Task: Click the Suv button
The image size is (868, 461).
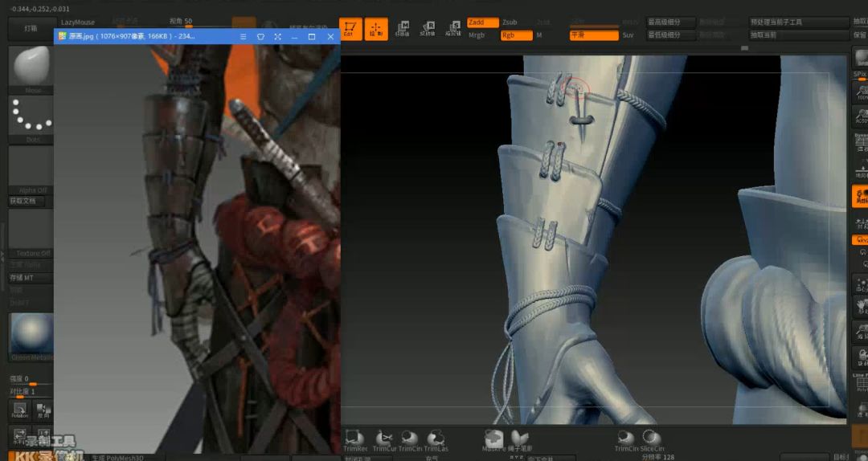Action: [628, 35]
